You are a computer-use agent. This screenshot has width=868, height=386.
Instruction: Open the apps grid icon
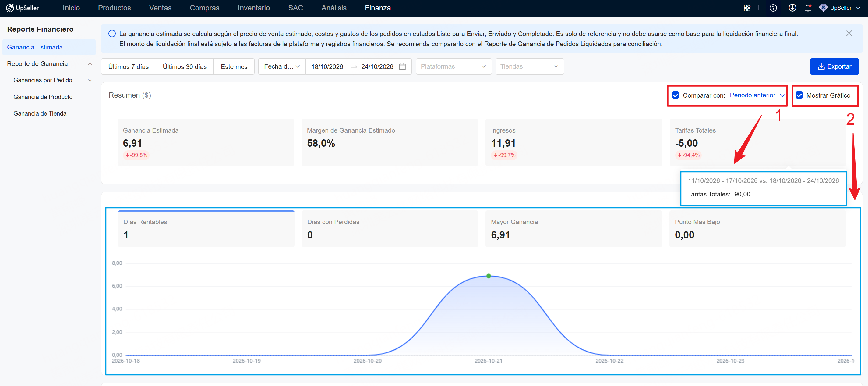pos(747,8)
